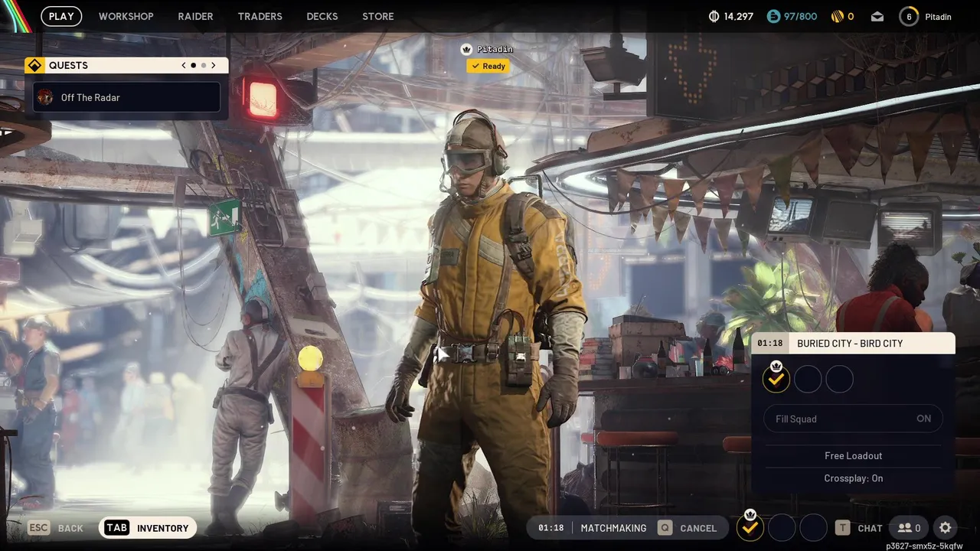Screen dimensions: 980x551
Task: Open the settings gear icon
Action: pos(946,527)
